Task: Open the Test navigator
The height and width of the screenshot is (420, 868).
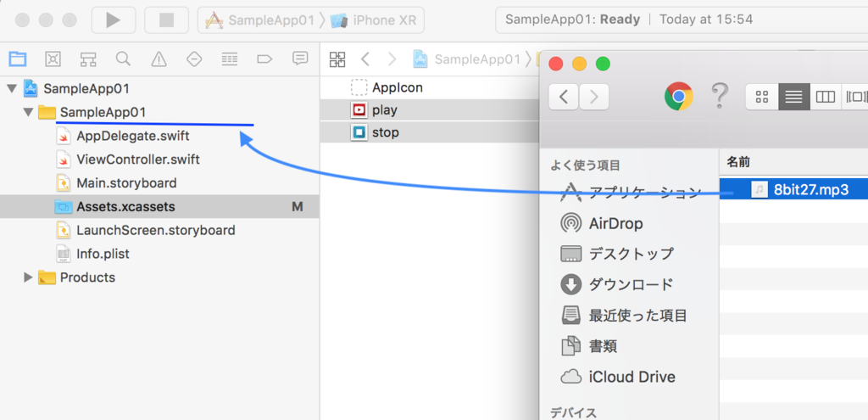Action: point(194,59)
